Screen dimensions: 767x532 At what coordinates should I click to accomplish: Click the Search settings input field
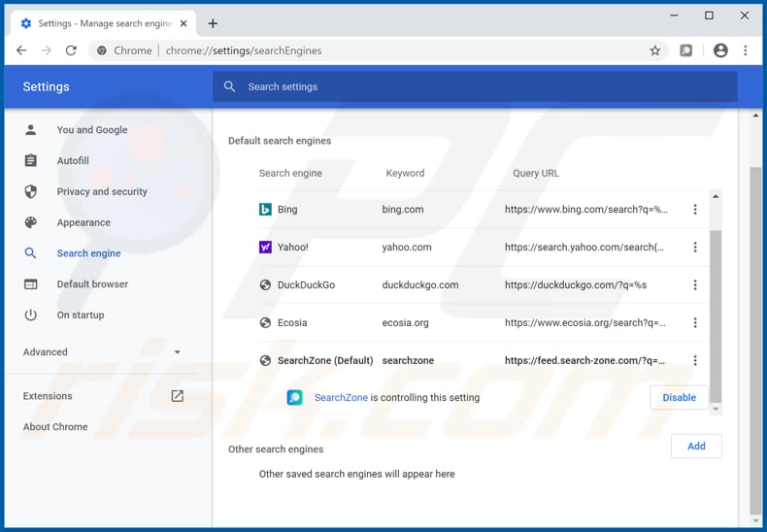coord(476,87)
